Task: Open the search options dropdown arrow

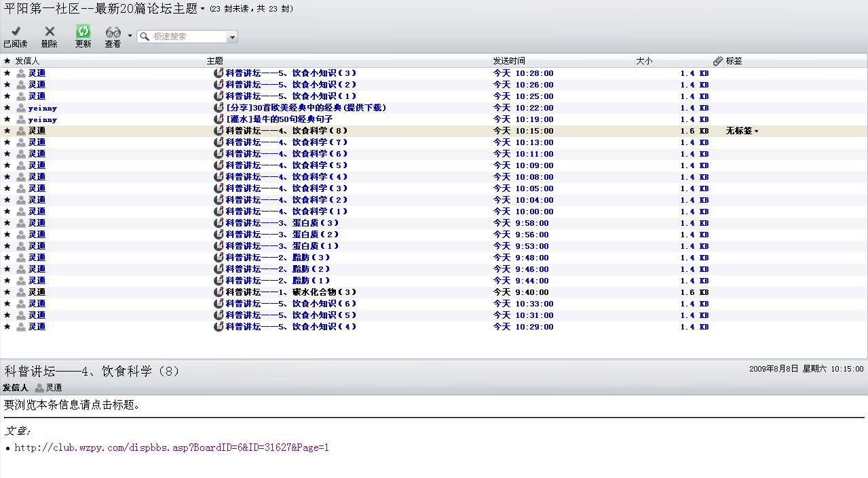Action: click(232, 37)
